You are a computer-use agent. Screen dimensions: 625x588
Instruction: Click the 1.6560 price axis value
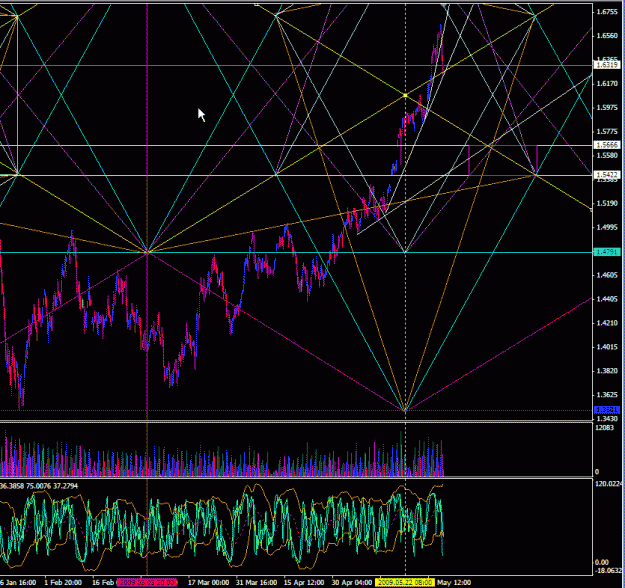(x=607, y=36)
